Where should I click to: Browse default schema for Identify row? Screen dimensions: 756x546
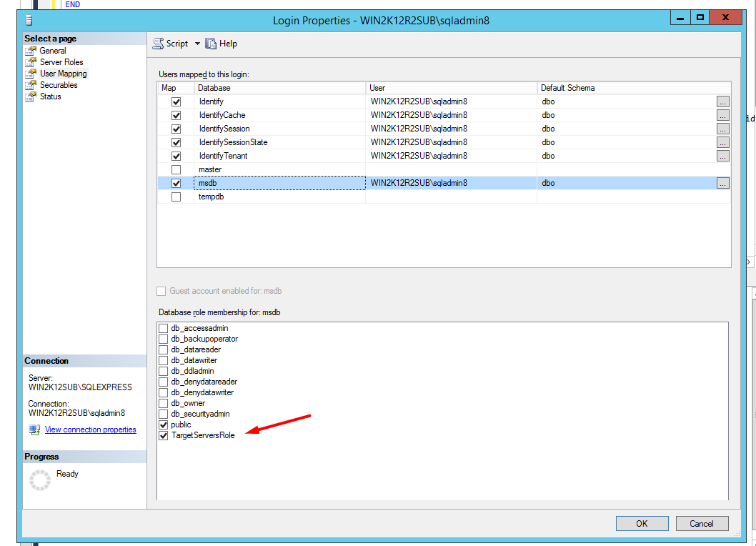(x=722, y=101)
